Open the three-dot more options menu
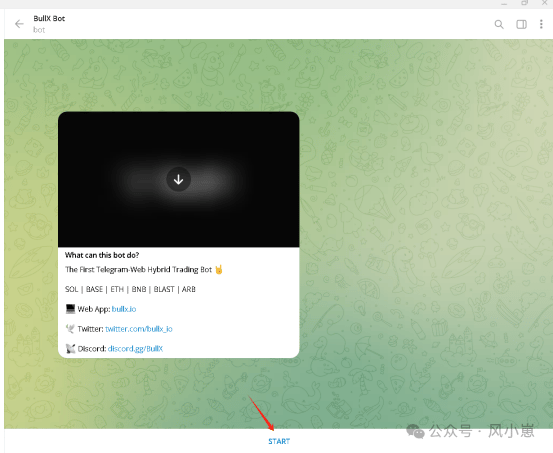The width and height of the screenshot is (553, 453). point(541,24)
